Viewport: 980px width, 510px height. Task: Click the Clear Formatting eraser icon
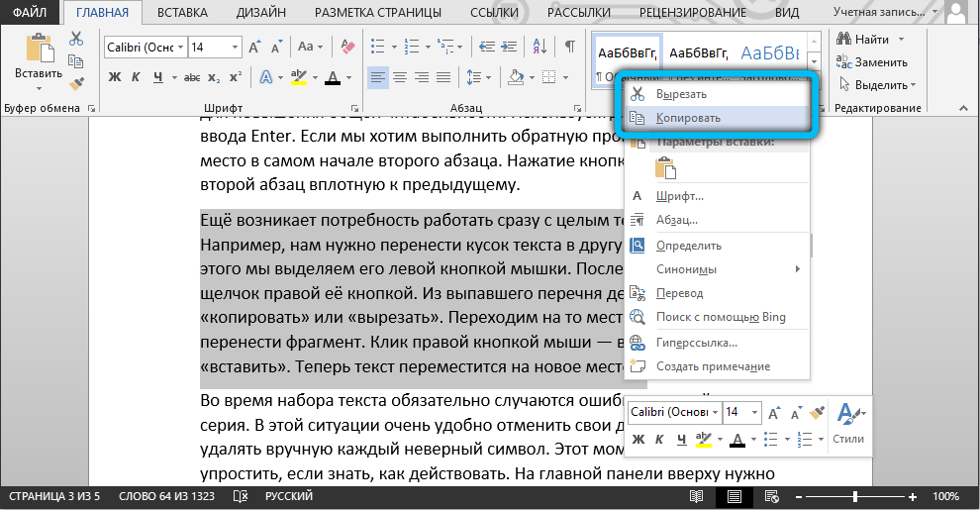click(x=346, y=48)
